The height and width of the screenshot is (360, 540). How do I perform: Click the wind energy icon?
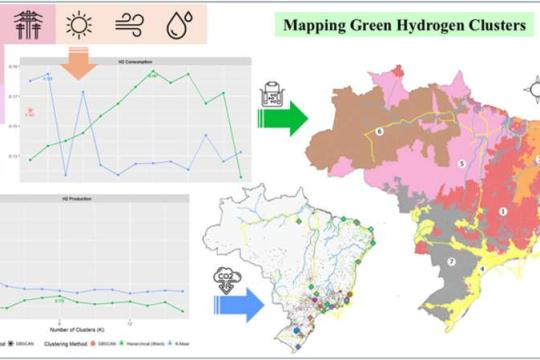[129, 25]
